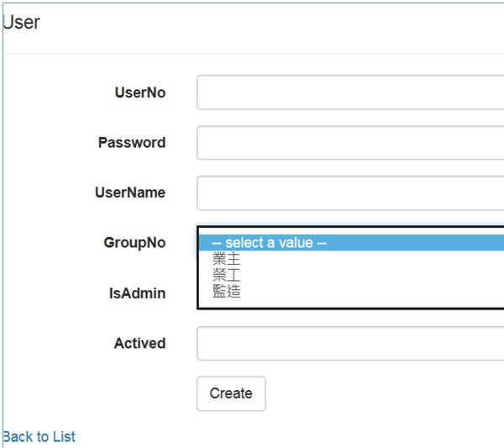Select the Actived input field
Image resolution: width=504 pixels, height=448 pixels.
click(350, 344)
